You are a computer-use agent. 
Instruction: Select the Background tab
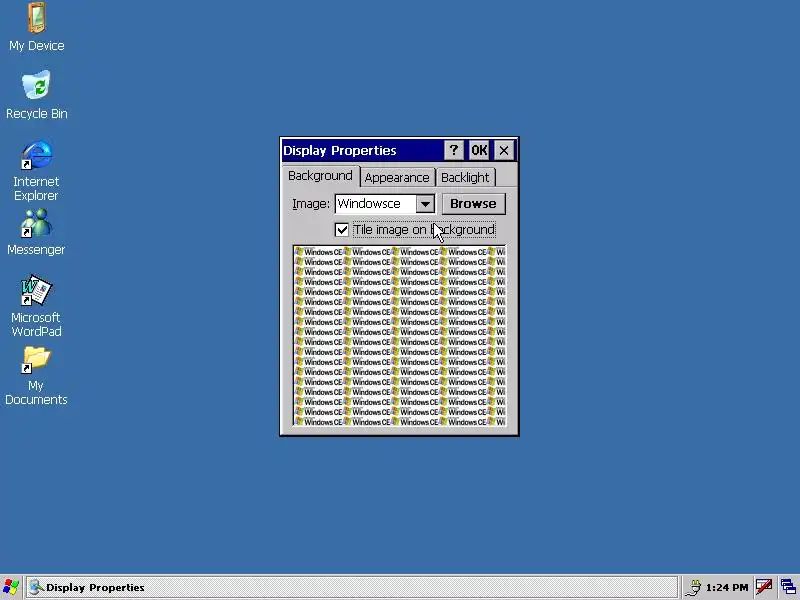click(320, 176)
